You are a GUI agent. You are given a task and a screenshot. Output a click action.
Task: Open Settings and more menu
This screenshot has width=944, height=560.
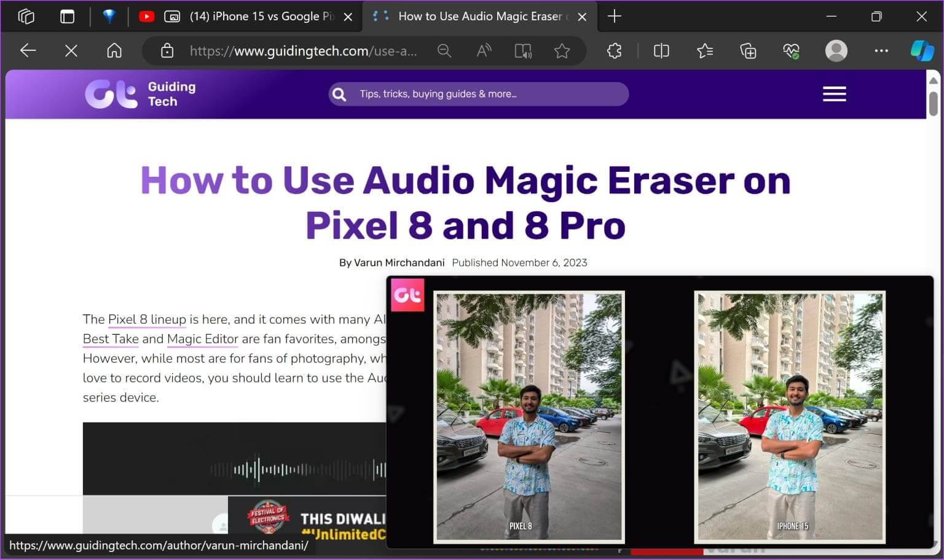pyautogui.click(x=881, y=51)
